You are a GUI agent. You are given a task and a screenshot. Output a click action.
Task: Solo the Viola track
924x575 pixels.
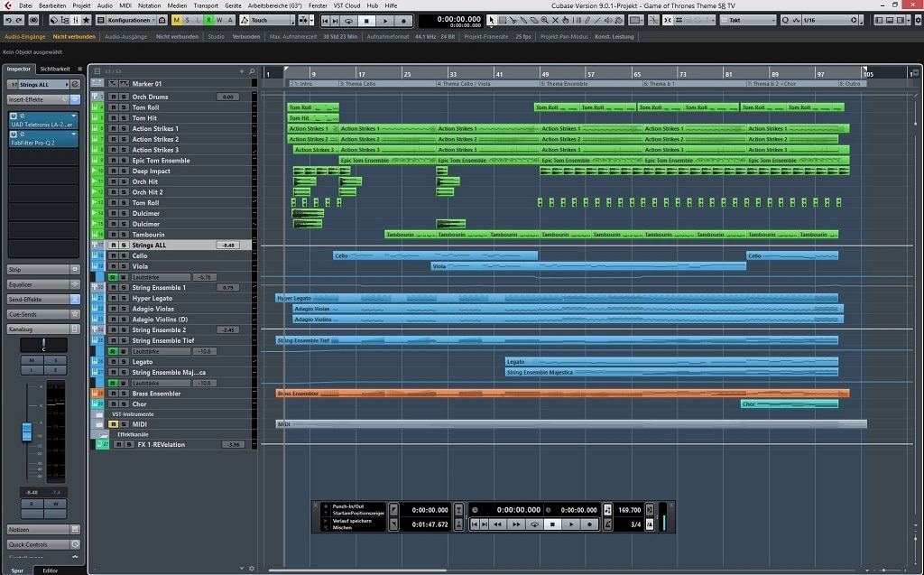(123, 266)
